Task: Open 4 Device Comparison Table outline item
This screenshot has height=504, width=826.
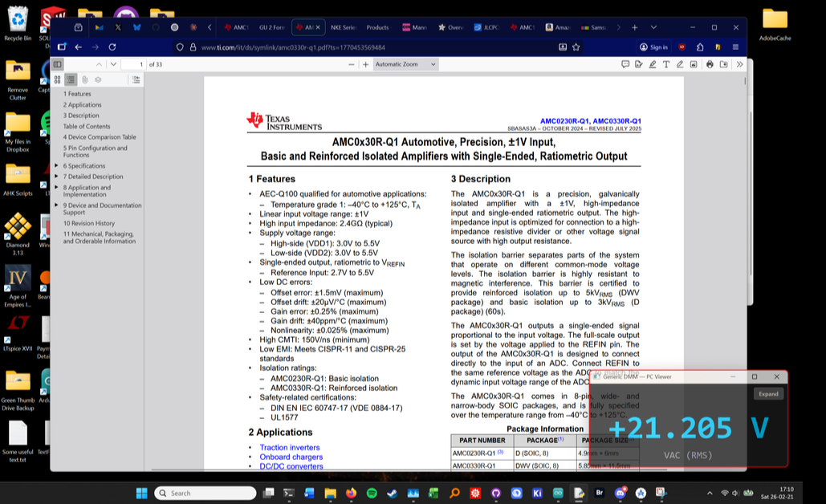Action: coord(100,137)
